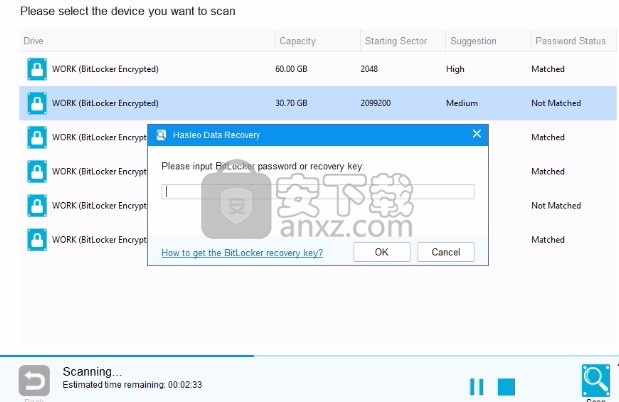Click starting sector 2099200 cell
This screenshot has width=619, height=402.
tap(375, 103)
